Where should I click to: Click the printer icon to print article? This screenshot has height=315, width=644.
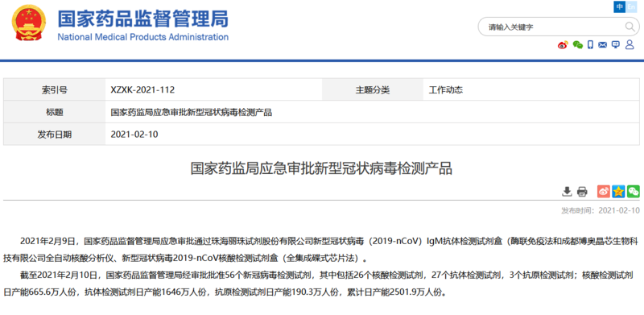[x=582, y=191]
